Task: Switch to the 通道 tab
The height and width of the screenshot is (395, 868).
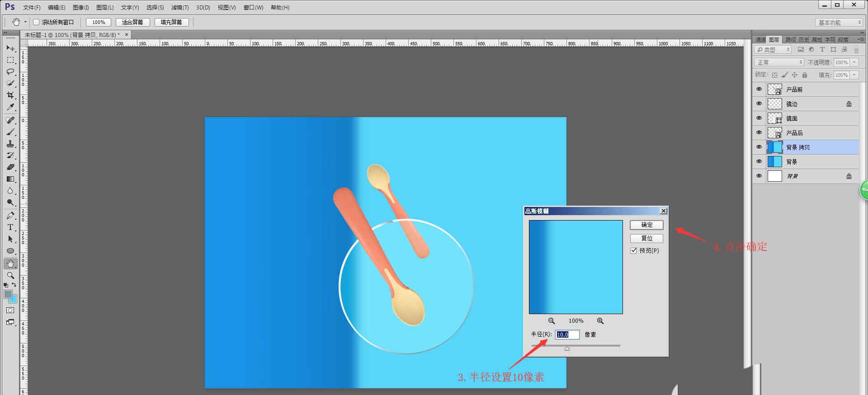Action: click(x=761, y=40)
